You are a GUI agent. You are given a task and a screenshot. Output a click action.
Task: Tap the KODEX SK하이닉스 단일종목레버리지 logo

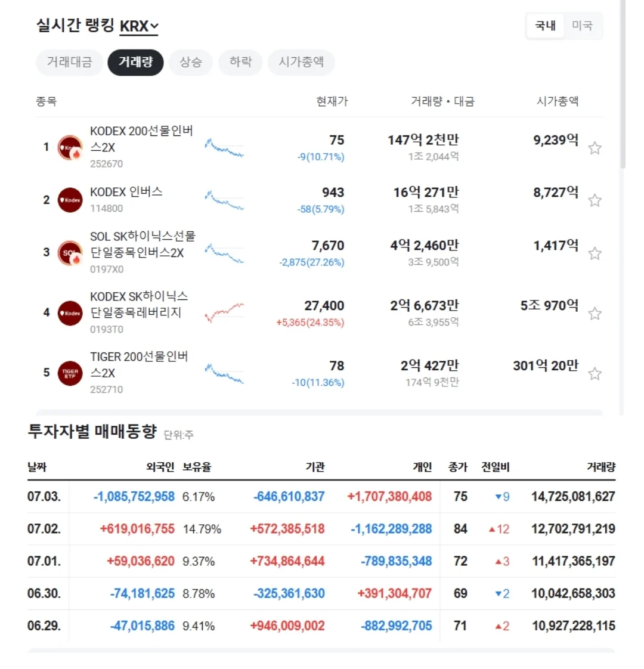(70, 313)
